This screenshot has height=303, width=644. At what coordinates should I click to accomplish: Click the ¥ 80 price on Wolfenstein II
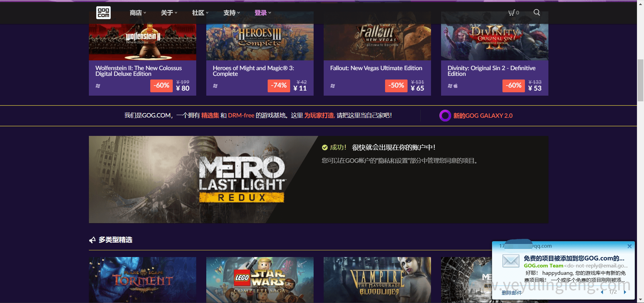(183, 88)
